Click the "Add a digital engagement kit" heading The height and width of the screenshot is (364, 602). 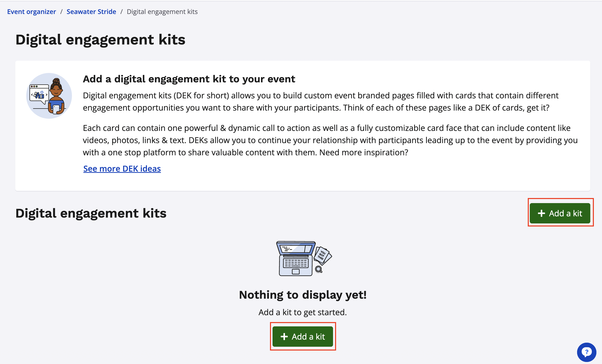coord(189,79)
